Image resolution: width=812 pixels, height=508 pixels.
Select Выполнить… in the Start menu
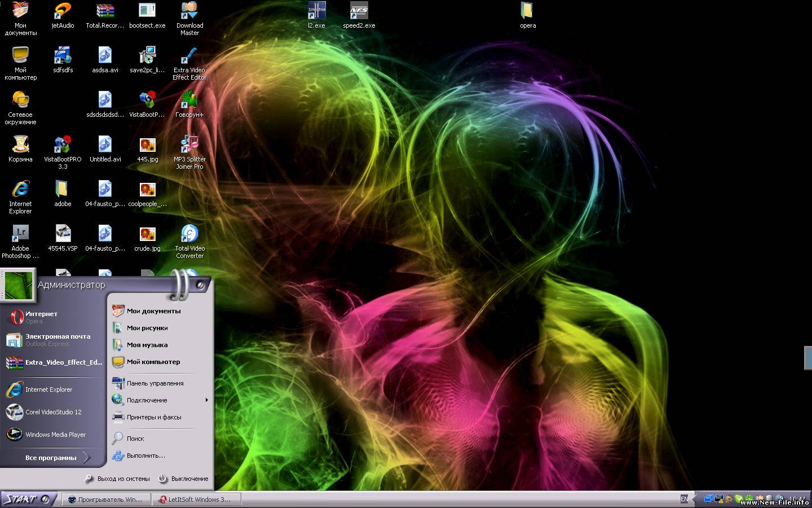pos(145,456)
